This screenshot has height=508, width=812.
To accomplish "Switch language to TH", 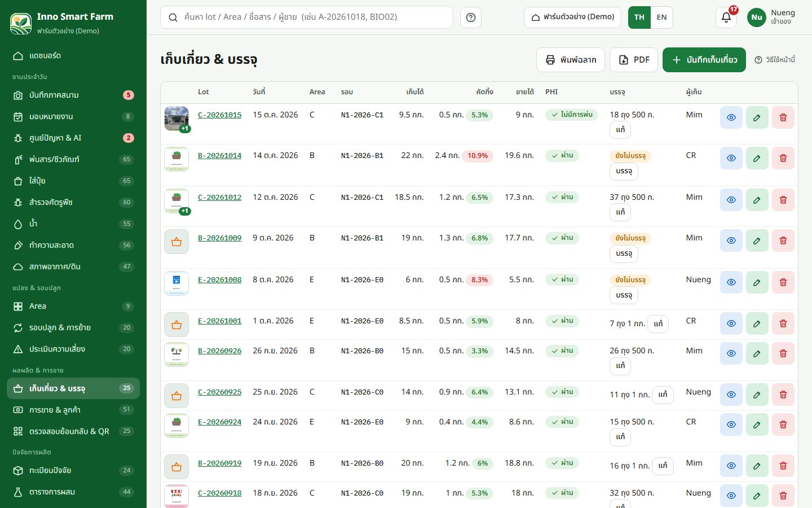I will [x=639, y=17].
